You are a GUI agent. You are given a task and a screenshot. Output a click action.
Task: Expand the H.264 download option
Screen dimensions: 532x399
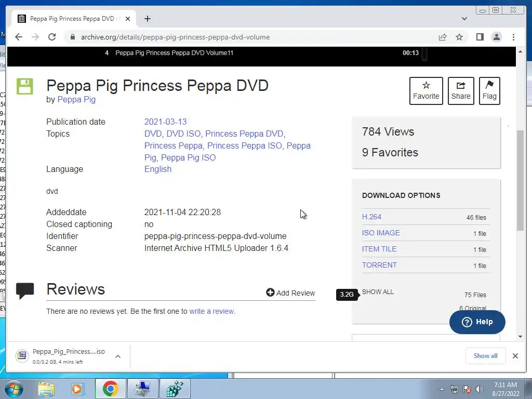coord(371,217)
